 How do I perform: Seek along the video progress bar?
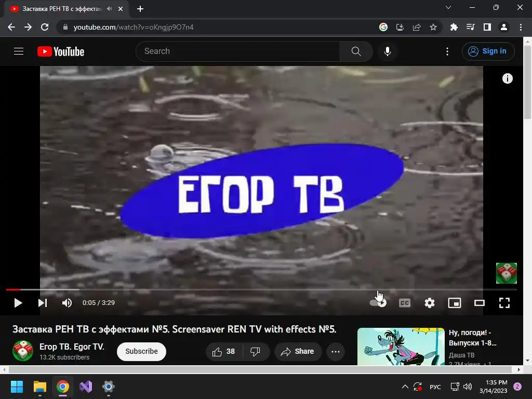coord(261,289)
